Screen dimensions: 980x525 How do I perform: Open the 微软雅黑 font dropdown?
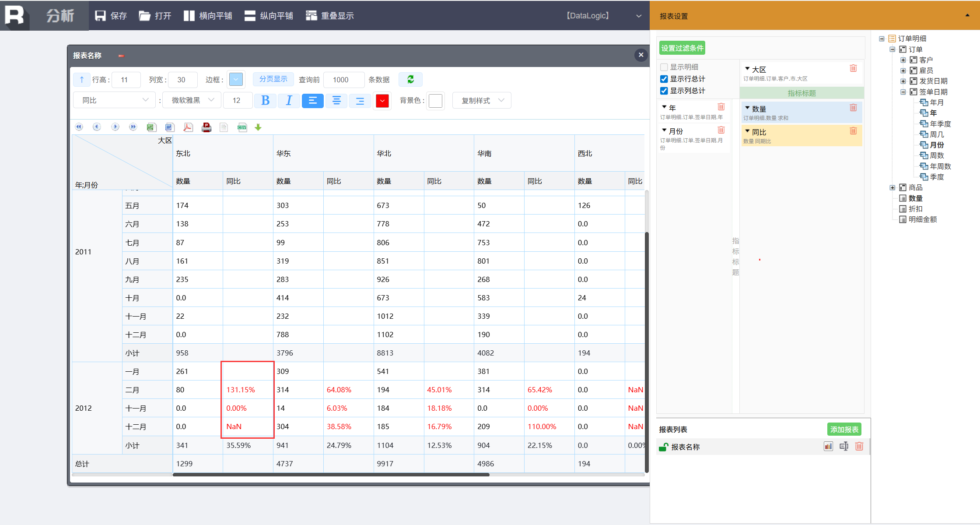[192, 100]
